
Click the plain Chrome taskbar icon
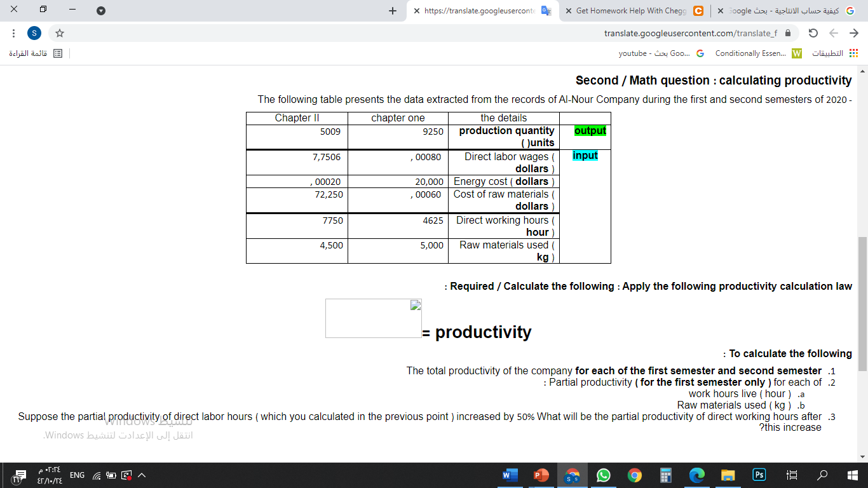pos(635,475)
